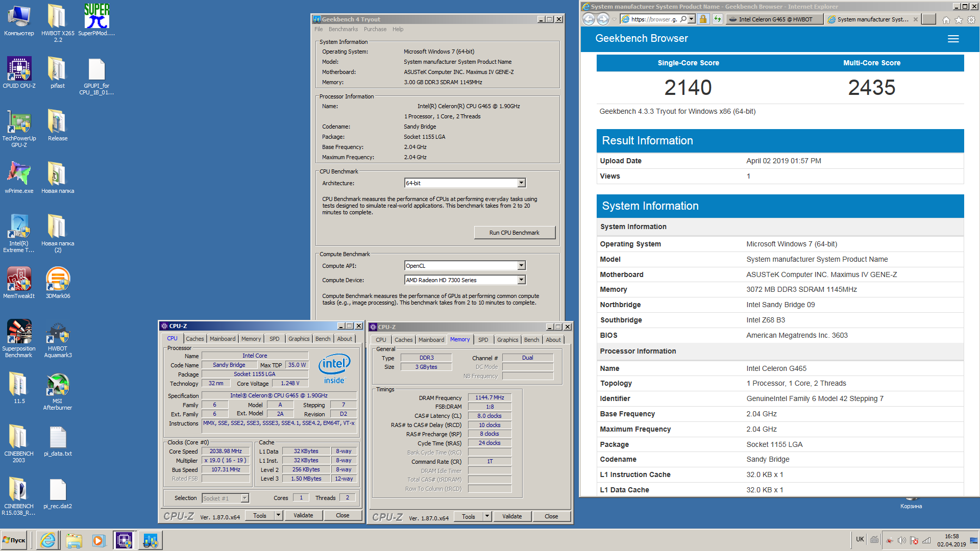The height and width of the screenshot is (551, 980).
Task: Open the CPUID CPU-Z desktop shortcut
Action: 19,72
